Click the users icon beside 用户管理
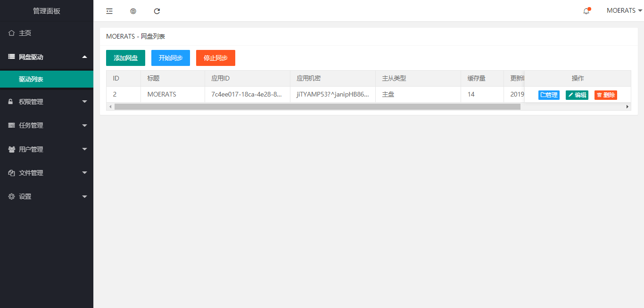This screenshot has width=644, height=308. (x=12, y=149)
